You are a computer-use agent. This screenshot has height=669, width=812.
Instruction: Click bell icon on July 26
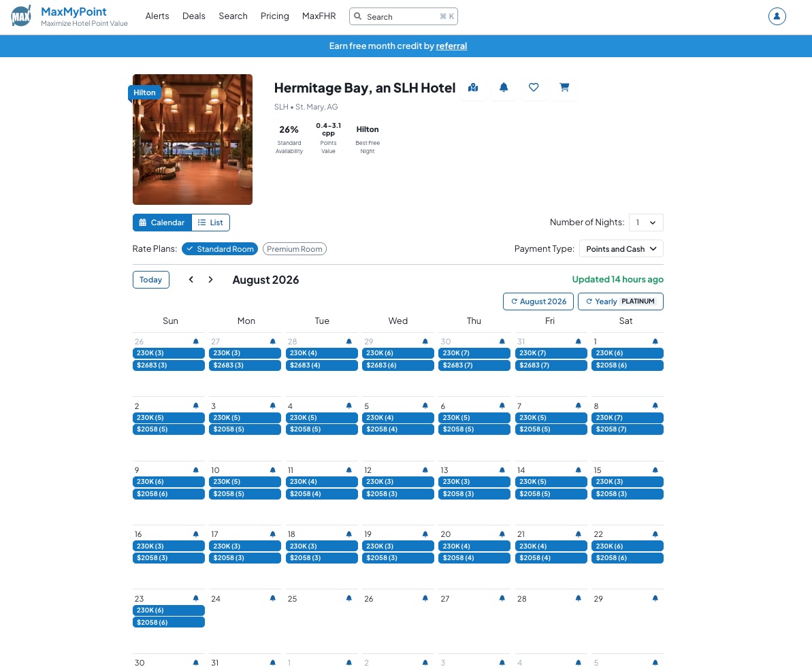196,341
